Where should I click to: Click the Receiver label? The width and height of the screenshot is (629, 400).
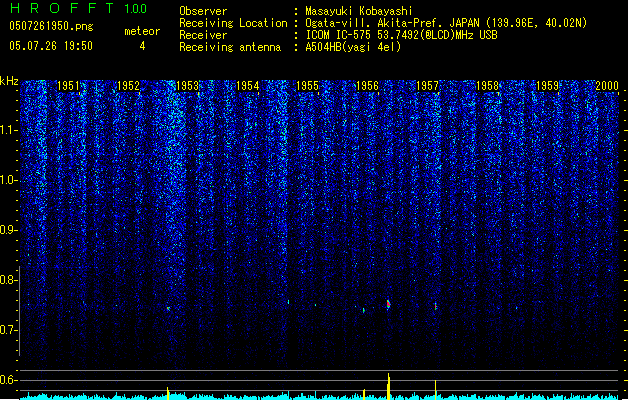tap(203, 35)
